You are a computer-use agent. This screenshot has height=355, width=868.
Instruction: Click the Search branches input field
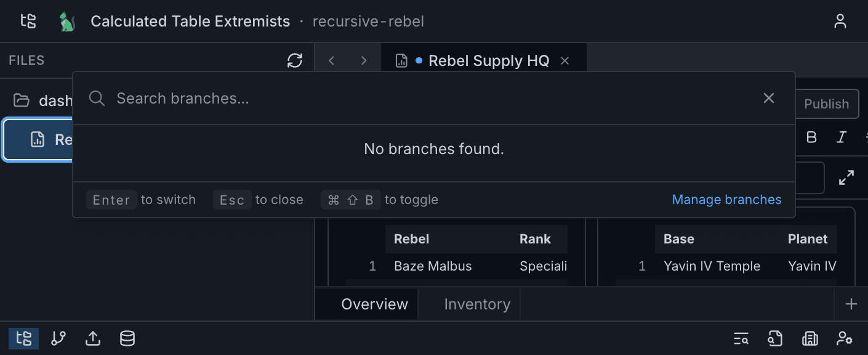coord(369,98)
